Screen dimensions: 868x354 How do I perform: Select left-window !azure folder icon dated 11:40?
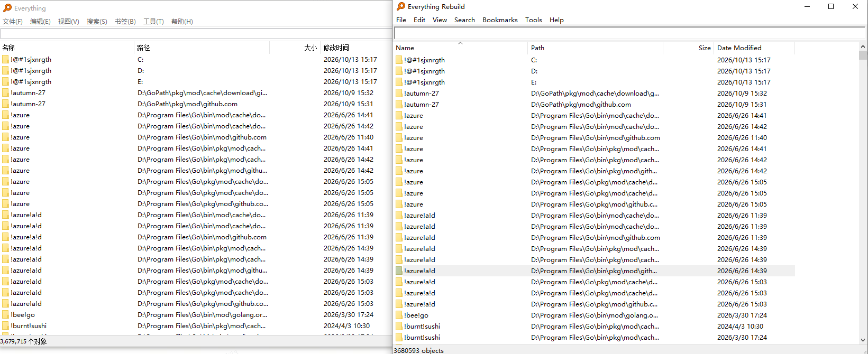(x=5, y=137)
